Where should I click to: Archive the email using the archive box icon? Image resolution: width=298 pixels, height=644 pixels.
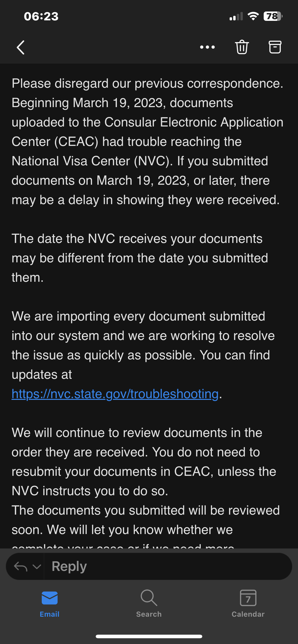(275, 47)
